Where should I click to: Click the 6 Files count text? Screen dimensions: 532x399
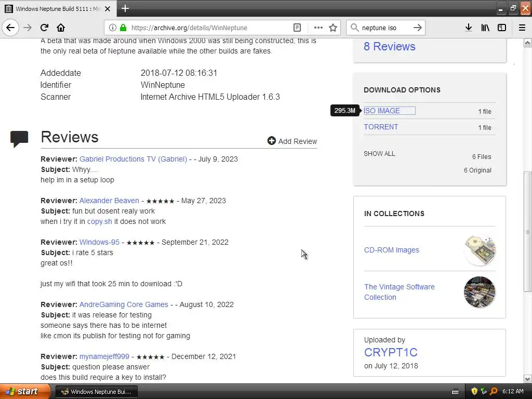point(482,157)
